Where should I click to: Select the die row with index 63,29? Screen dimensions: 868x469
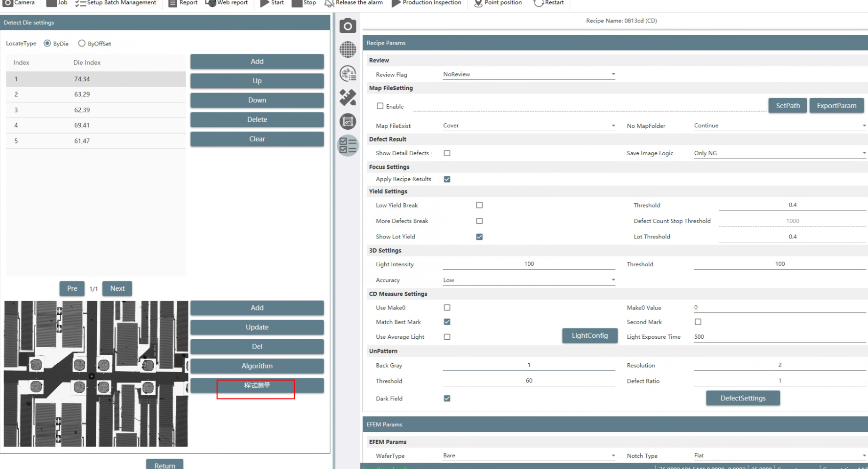coord(96,94)
